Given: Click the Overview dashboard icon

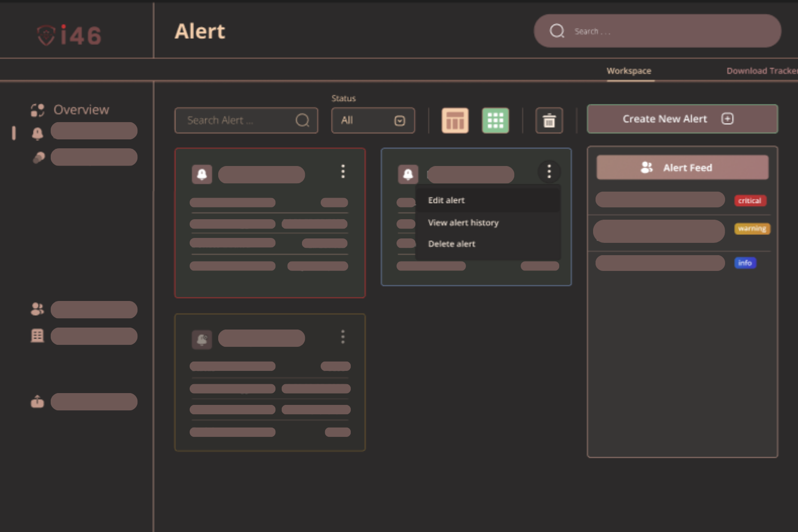Looking at the screenshot, I should 37,110.
